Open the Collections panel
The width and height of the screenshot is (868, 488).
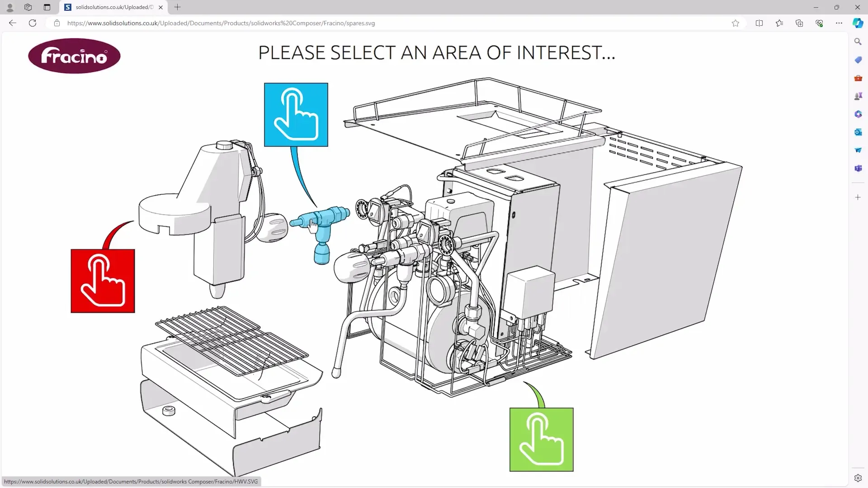[799, 23]
